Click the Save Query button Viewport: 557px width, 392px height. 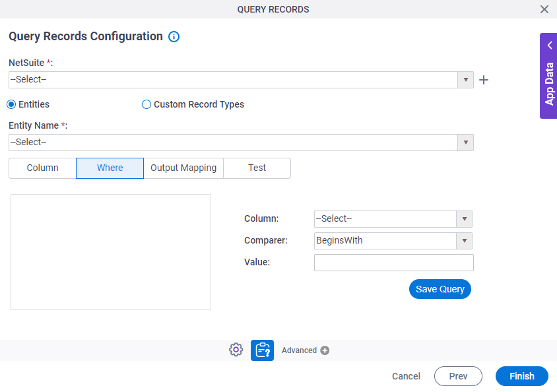(x=440, y=289)
